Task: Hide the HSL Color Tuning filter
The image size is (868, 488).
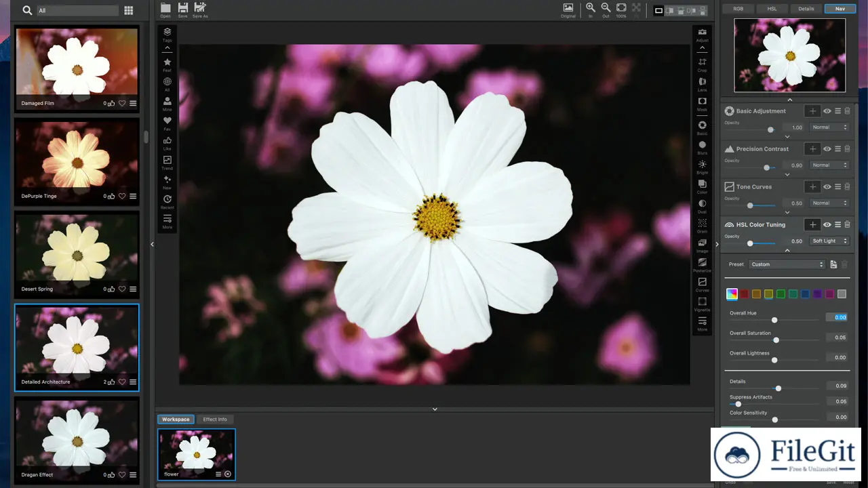Action: [x=827, y=225]
